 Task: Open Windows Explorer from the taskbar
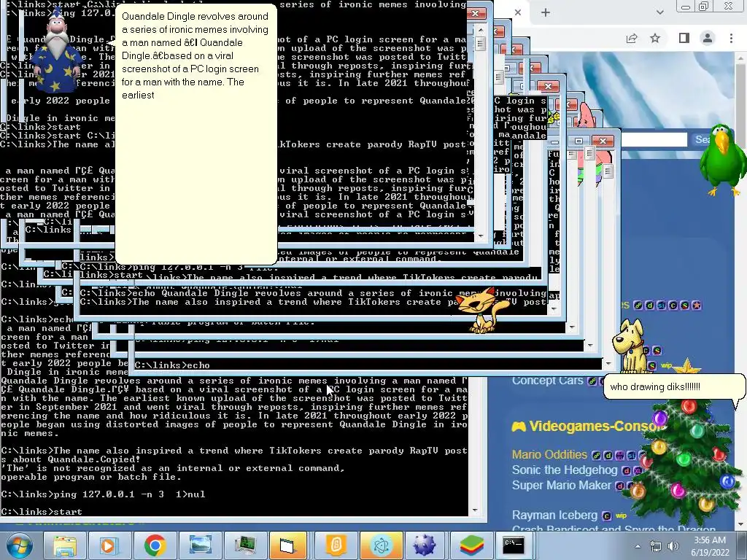click(65, 545)
